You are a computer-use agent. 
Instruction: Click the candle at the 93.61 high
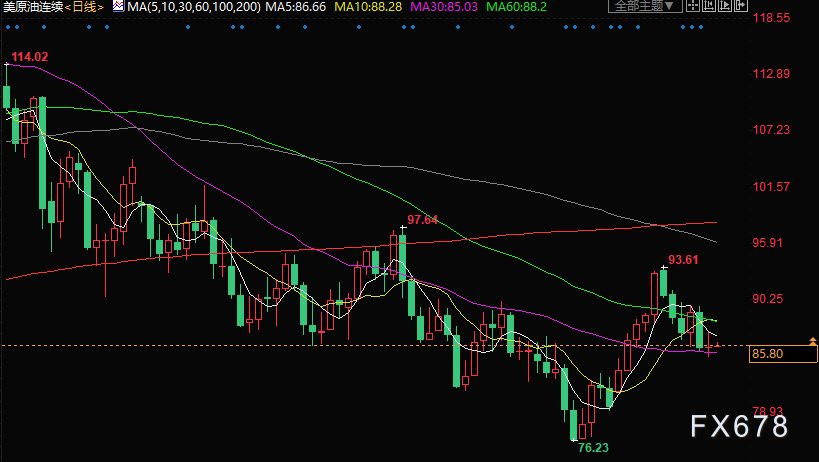point(663,282)
